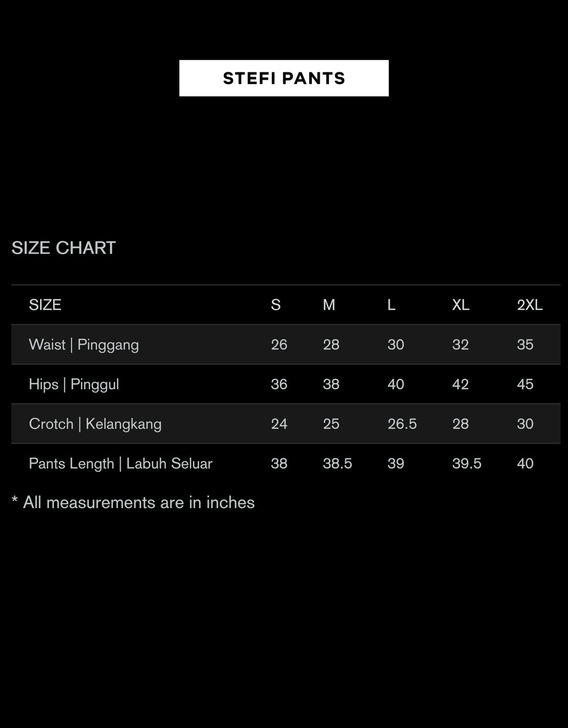Click the S size column header
Image resolution: width=568 pixels, height=728 pixels.
276,305
